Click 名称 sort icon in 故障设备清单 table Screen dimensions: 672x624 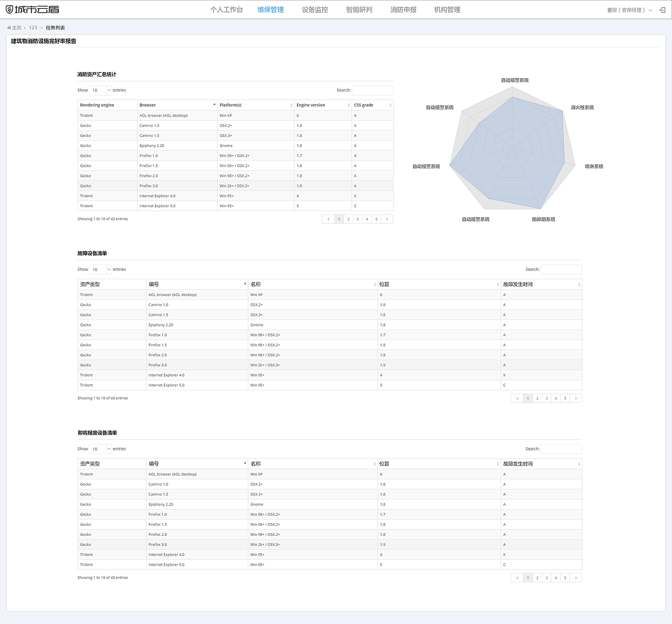(374, 284)
